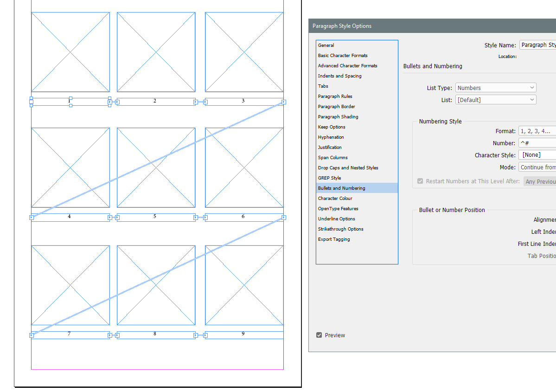Open Strikethrough Options
This screenshot has width=556, height=392.
point(357,229)
